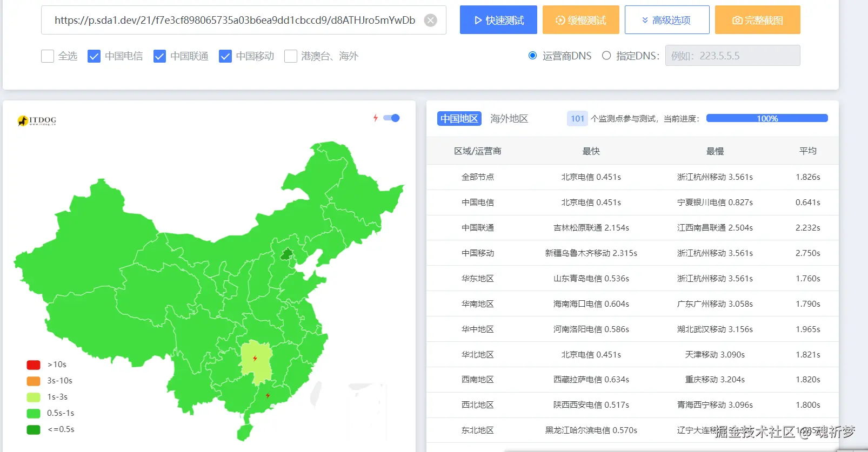
Task: Click 青海西宁移动 3.096s cell
Action: point(715,405)
